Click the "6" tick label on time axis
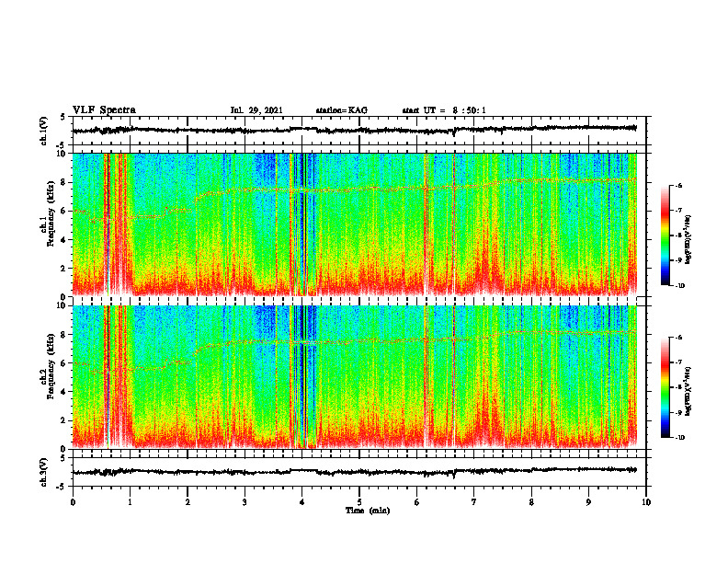Viewport: 728px width, 563px height. coord(416,502)
